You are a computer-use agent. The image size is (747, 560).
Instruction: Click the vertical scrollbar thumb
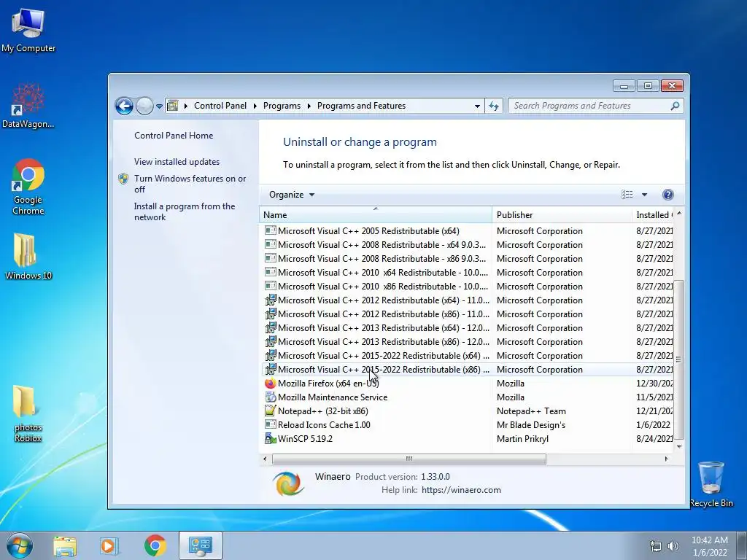(679, 359)
